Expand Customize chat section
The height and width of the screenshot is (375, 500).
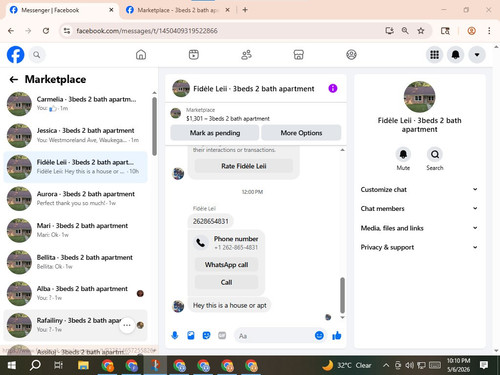[419, 189]
